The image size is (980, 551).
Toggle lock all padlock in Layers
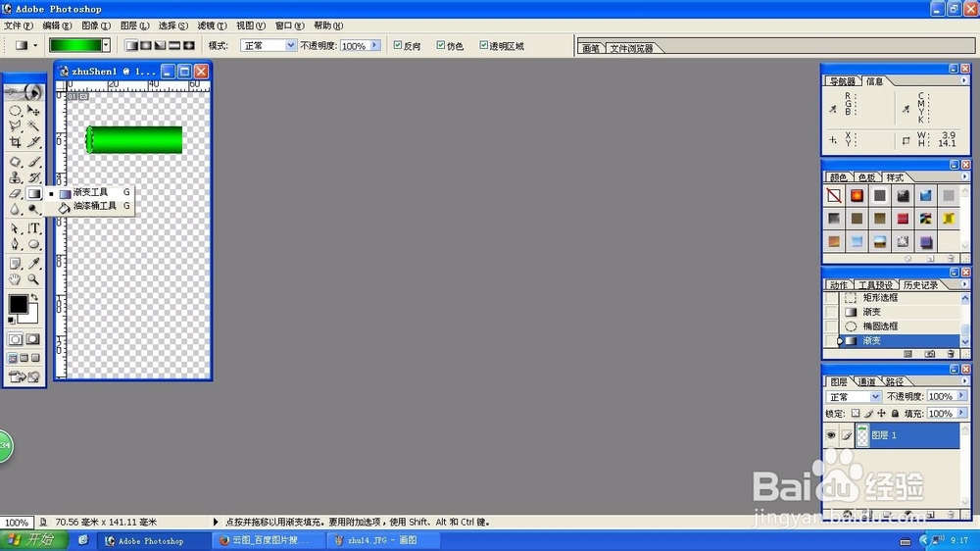(895, 414)
